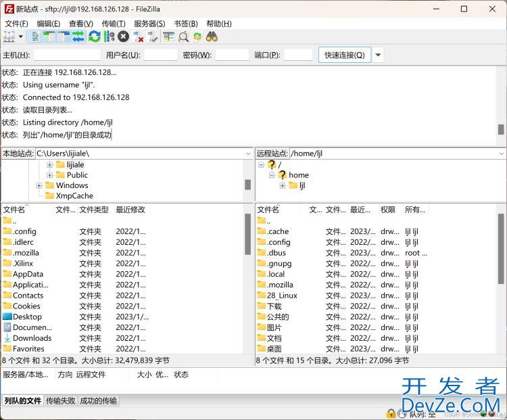Open the 编辑(E) menu
This screenshot has width=507, height=420.
pos(49,24)
